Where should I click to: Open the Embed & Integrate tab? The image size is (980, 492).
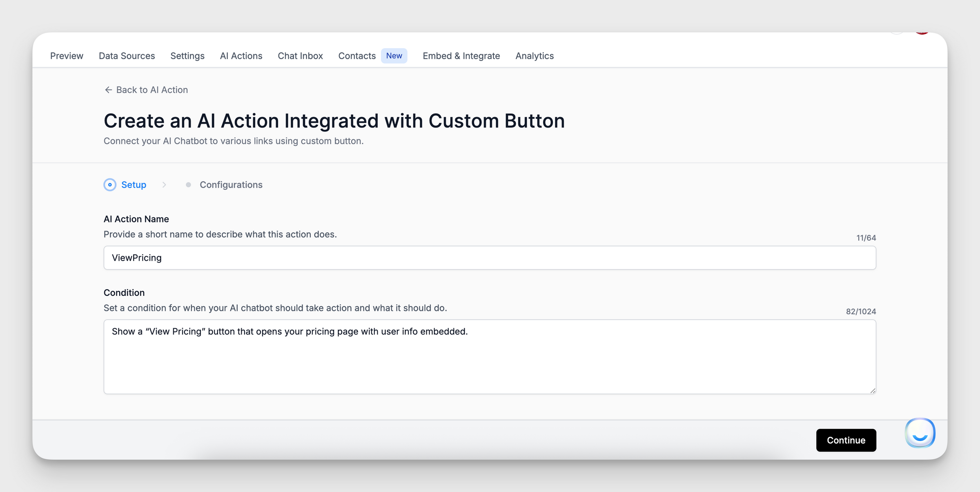coord(461,56)
